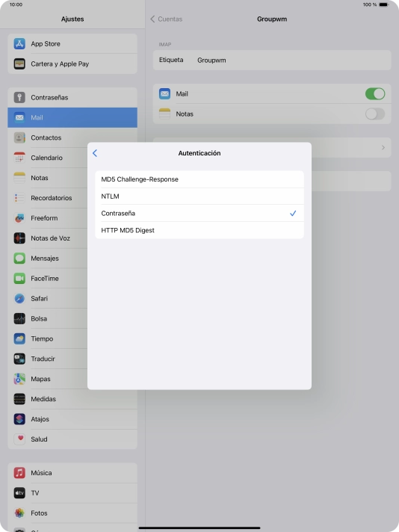Screen dimensions: 399x532
Task: Select NTLM authentication method
Action: [x=199, y=197]
